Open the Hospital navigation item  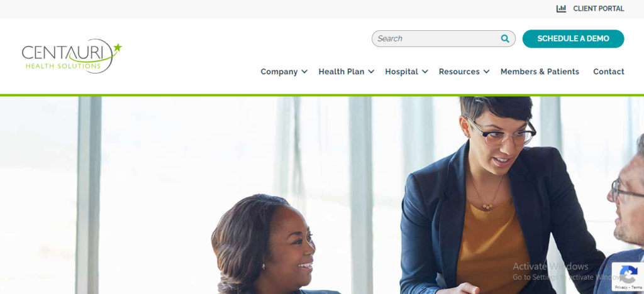point(401,72)
